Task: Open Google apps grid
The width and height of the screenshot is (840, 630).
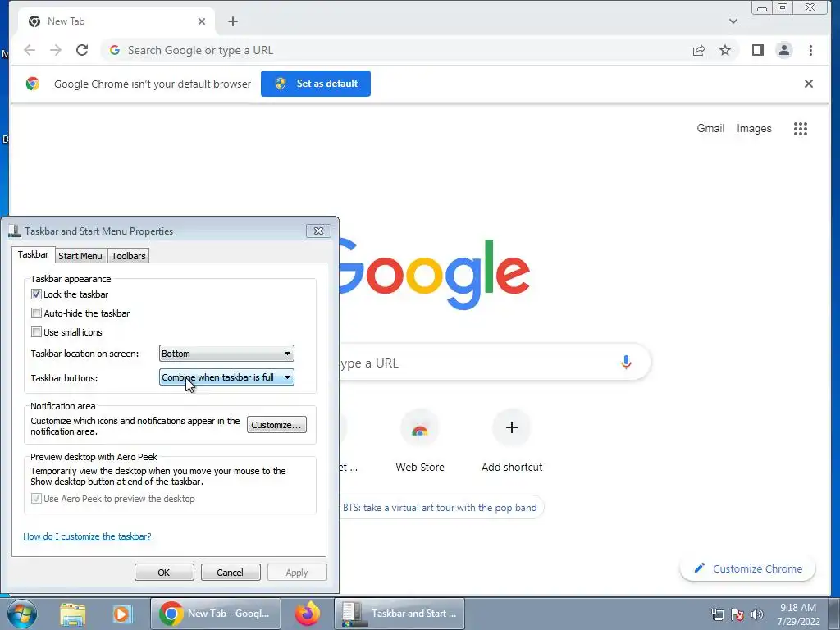Action: pyautogui.click(x=801, y=129)
